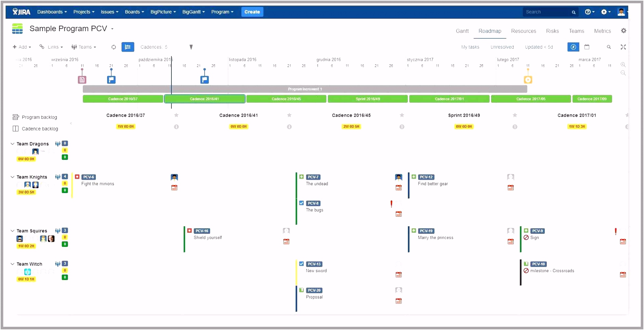Click red exclamation on PCV-8 card

tap(391, 204)
